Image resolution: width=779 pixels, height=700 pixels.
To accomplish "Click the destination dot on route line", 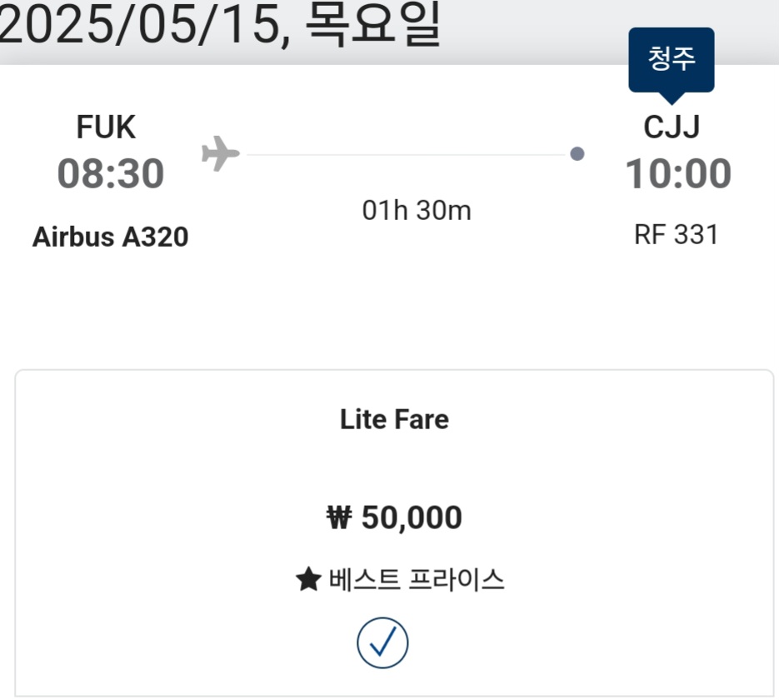I will pos(577,154).
